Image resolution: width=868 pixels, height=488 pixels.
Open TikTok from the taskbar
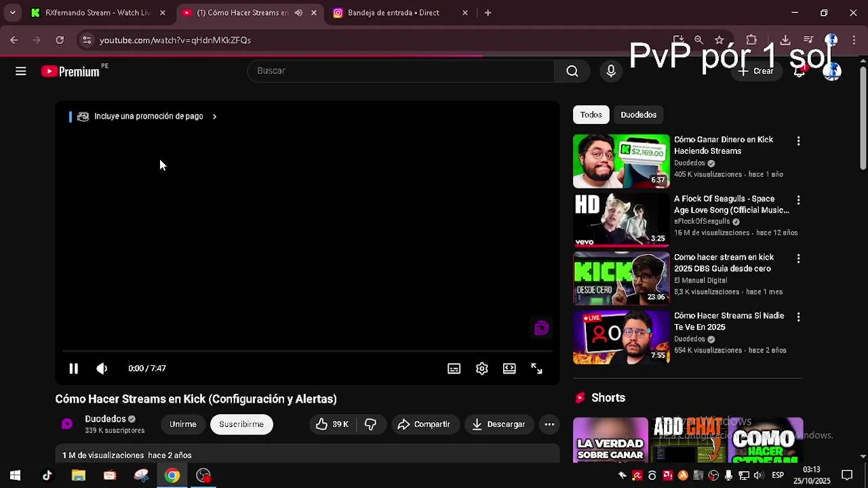[47, 476]
